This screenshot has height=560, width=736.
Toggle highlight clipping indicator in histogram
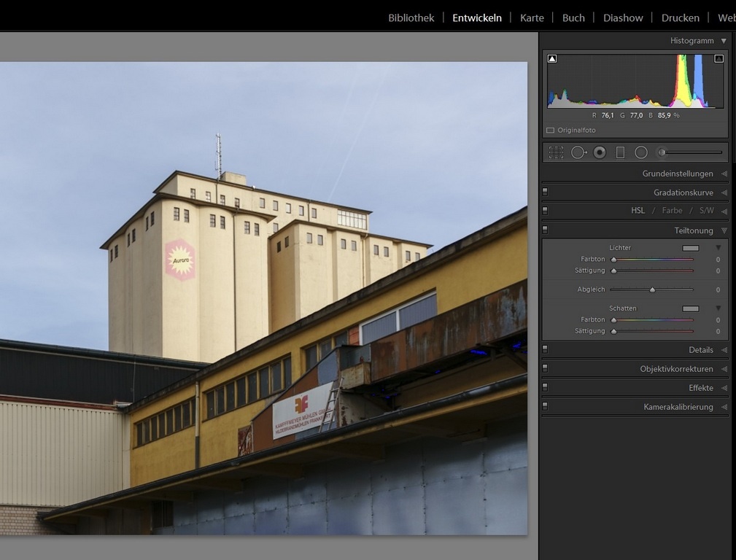click(x=718, y=58)
